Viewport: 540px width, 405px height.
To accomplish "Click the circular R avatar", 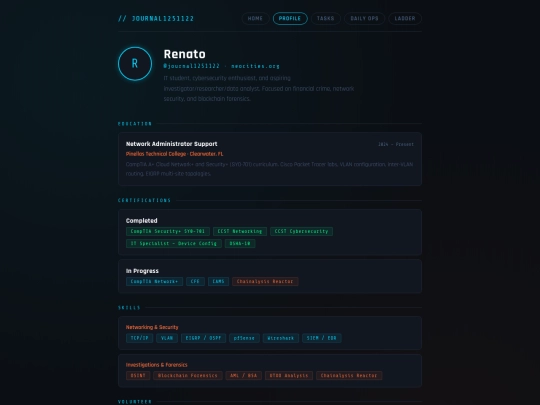I will point(135,64).
